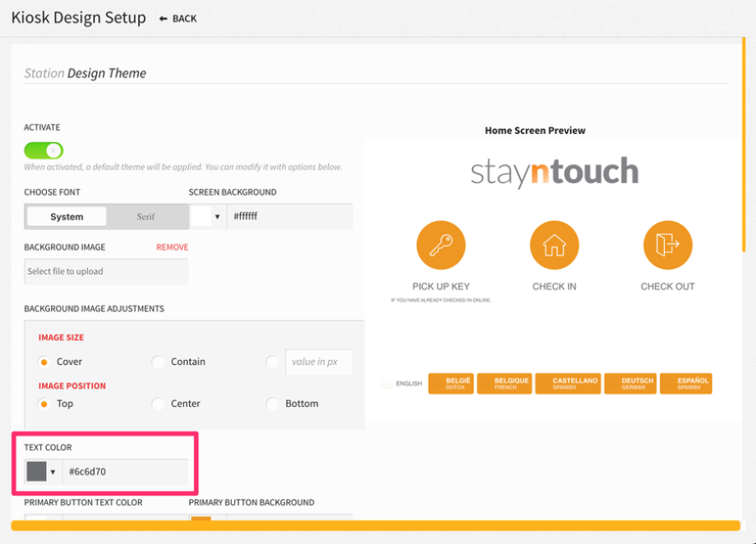The image size is (756, 544).
Task: Open the text color dropdown arrow
Action: [x=53, y=472]
